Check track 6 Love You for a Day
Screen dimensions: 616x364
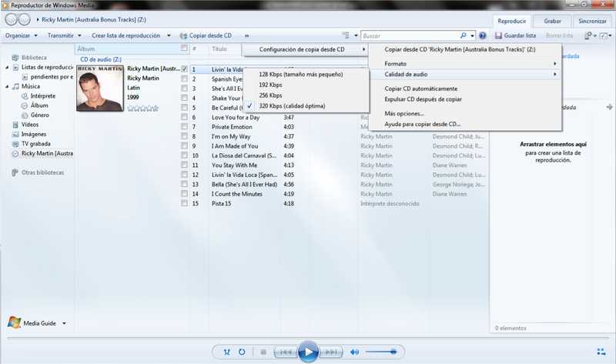[x=184, y=117]
